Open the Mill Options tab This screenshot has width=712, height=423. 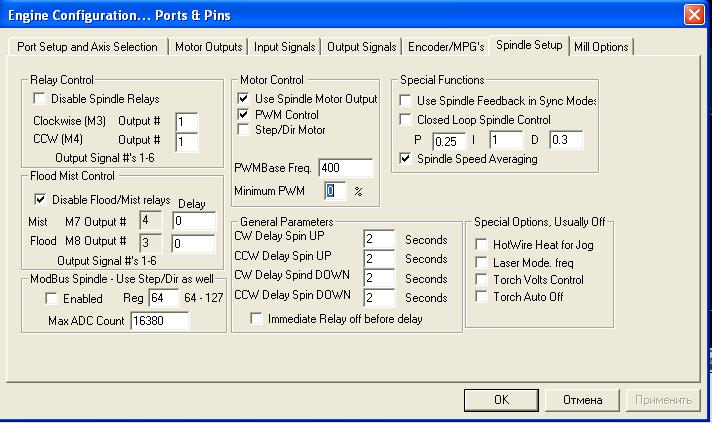pyautogui.click(x=601, y=47)
